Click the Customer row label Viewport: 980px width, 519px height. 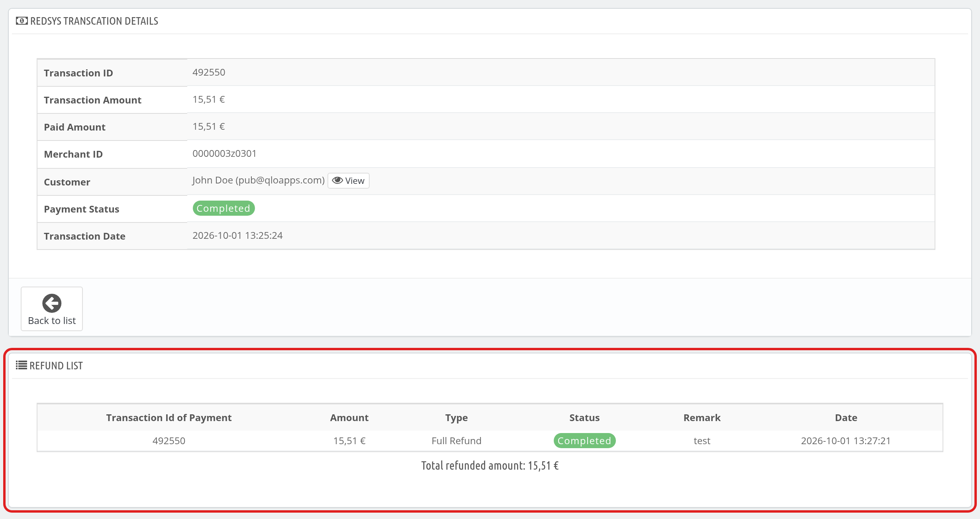(x=67, y=182)
